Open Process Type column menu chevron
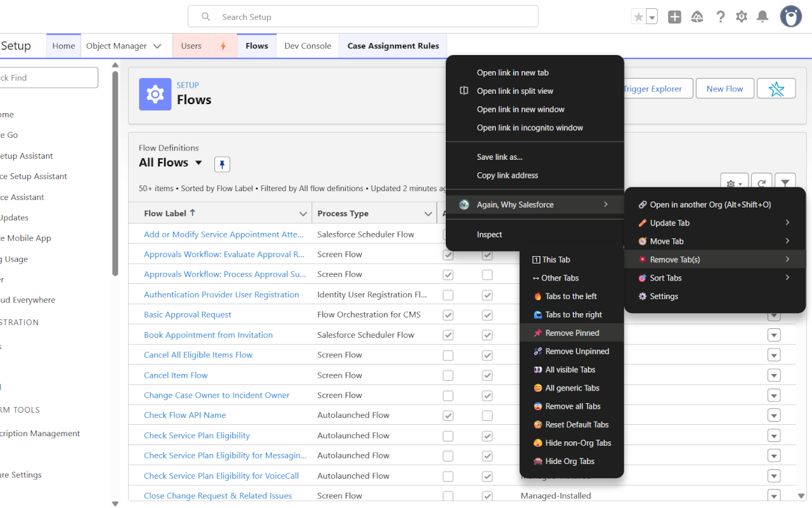Image resolution: width=812 pixels, height=508 pixels. point(428,213)
